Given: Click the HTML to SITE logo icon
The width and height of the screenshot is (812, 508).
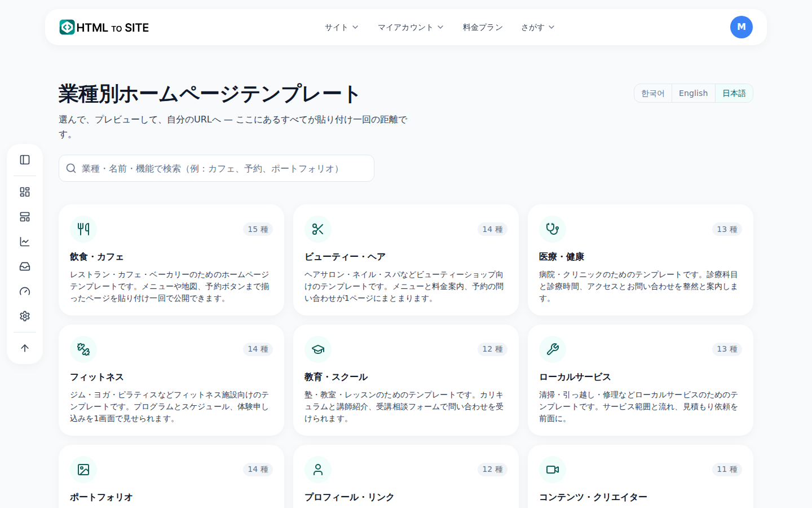Looking at the screenshot, I should 67,27.
